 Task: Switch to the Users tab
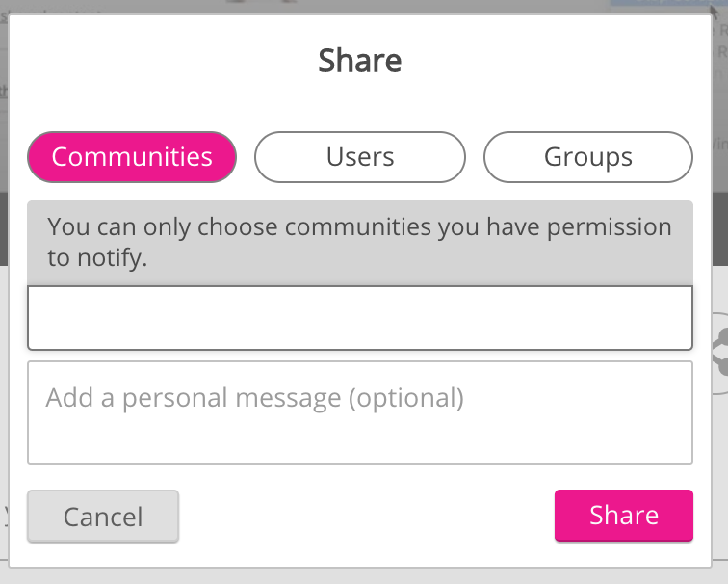(x=360, y=157)
